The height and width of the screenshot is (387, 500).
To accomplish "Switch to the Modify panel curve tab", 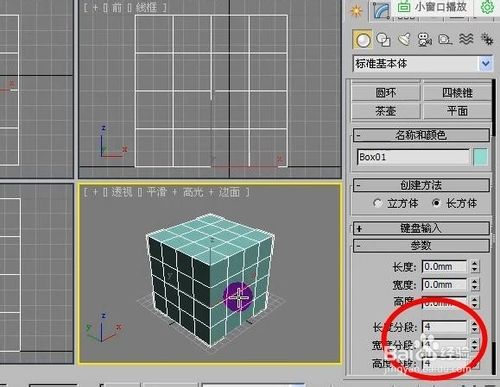I will click(382, 11).
